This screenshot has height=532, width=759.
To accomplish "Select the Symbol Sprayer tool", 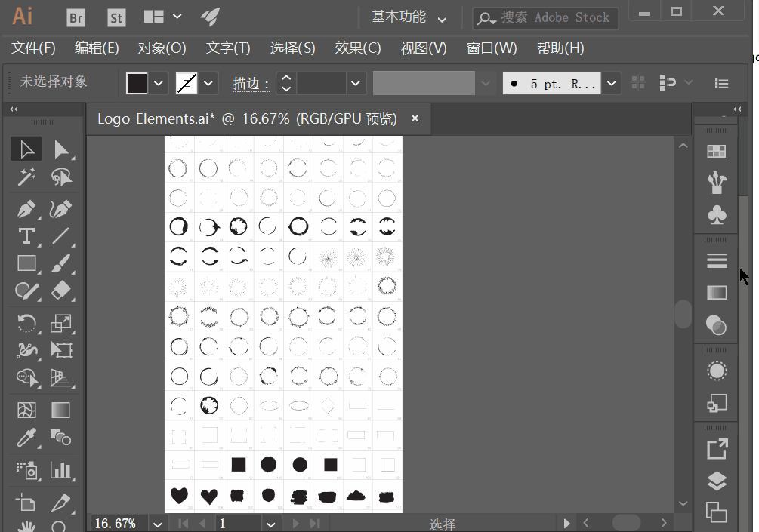I will click(26, 470).
